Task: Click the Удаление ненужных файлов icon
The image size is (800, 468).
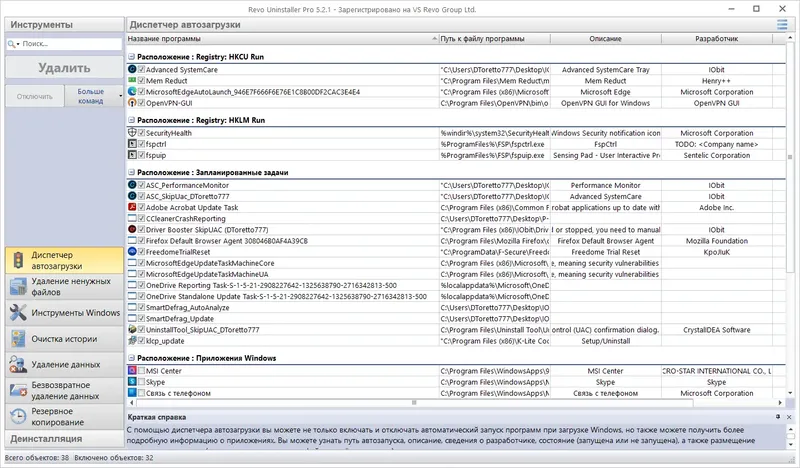Action: pyautogui.click(x=18, y=286)
